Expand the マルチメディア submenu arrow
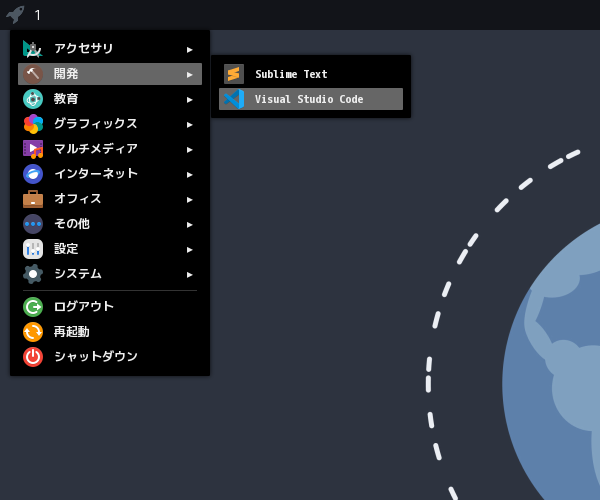This screenshot has width=600, height=500. coord(189,150)
